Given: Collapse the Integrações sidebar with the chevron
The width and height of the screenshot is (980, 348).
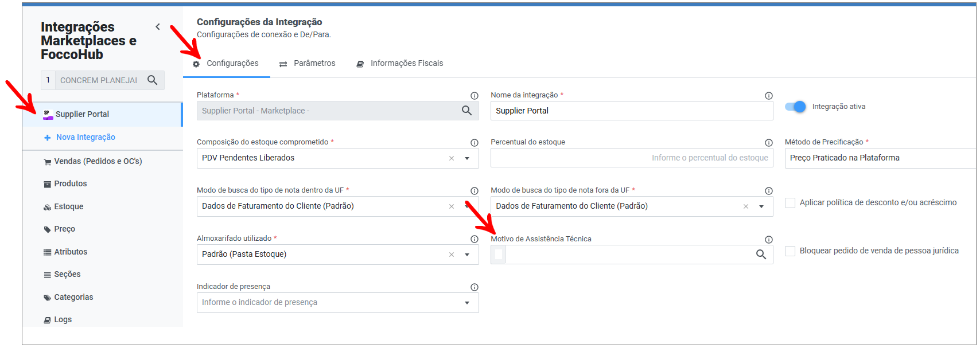Looking at the screenshot, I should (x=158, y=27).
